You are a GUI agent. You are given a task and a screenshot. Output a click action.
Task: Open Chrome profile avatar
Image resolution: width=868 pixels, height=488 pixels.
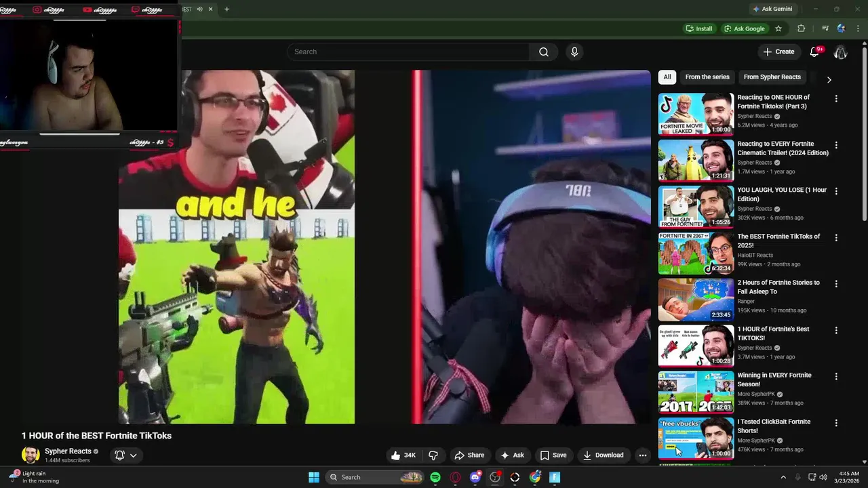pos(842,28)
